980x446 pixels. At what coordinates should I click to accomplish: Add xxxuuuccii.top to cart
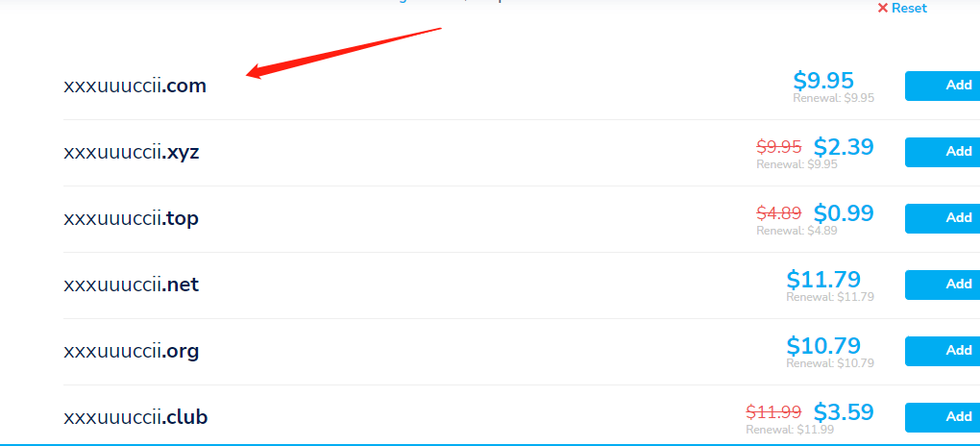pyautogui.click(x=943, y=218)
